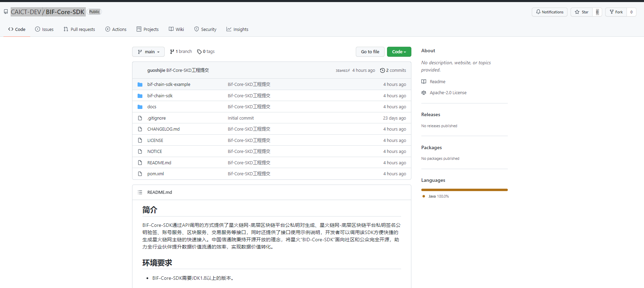The width and height of the screenshot is (644, 288).
Task: Click the history clock icon near commits
Action: tap(382, 70)
